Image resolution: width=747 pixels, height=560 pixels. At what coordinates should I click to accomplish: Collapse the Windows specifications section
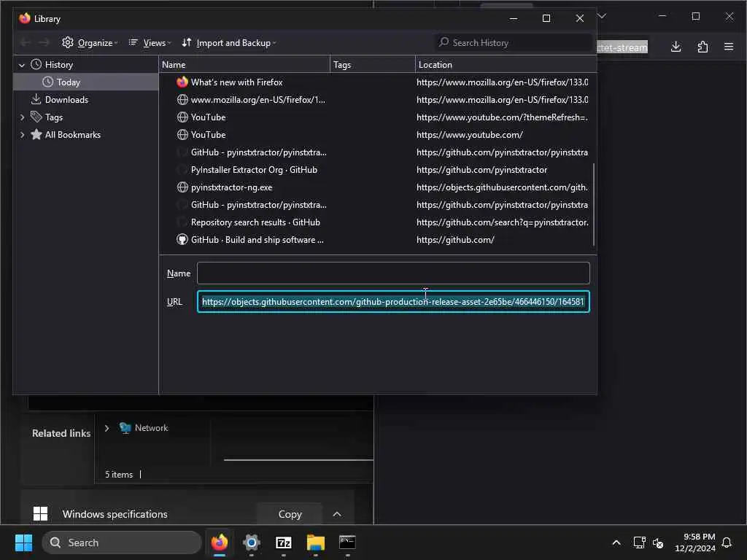(x=337, y=514)
